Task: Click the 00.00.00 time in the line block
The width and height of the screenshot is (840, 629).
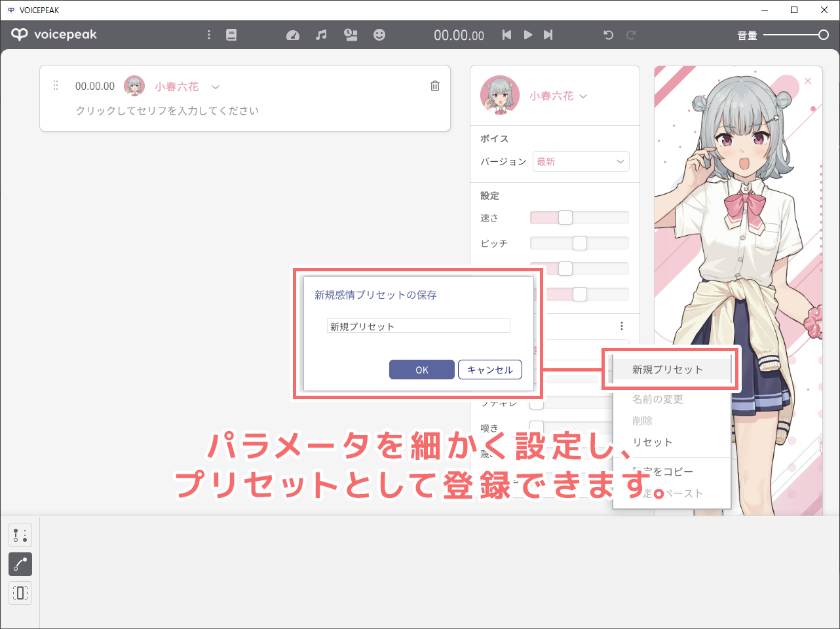Action: pyautogui.click(x=95, y=86)
